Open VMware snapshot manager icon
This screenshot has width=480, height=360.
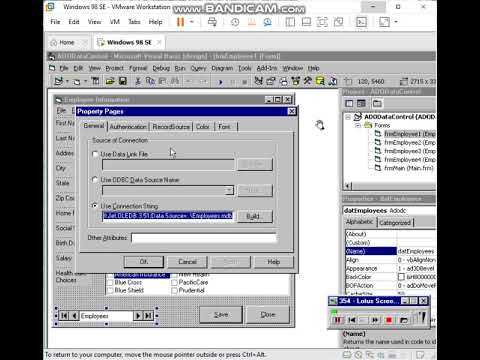pyautogui.click(x=267, y=22)
